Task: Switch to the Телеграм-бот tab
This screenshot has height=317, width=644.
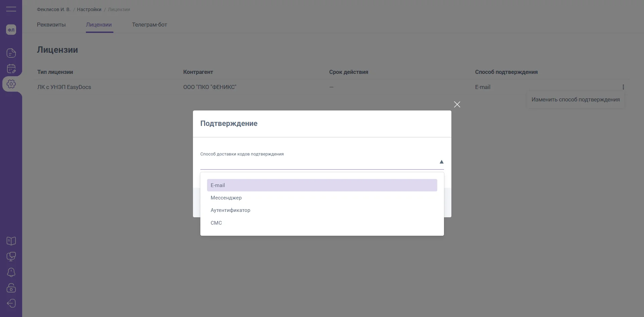Action: 149,25
